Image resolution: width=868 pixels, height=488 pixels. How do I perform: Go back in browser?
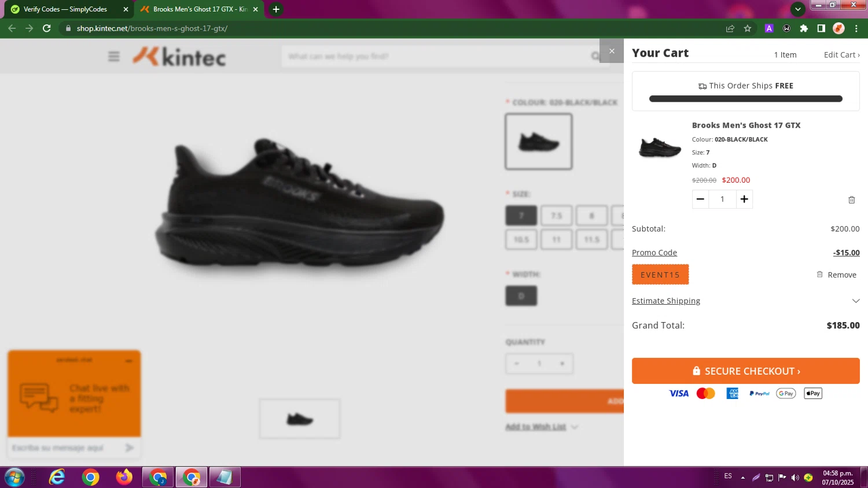tap(12, 28)
